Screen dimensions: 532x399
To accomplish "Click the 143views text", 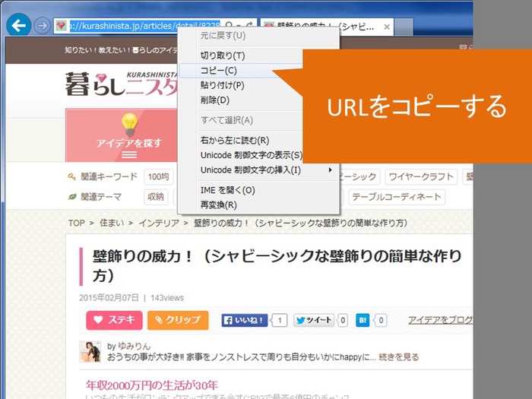I will tap(167, 298).
